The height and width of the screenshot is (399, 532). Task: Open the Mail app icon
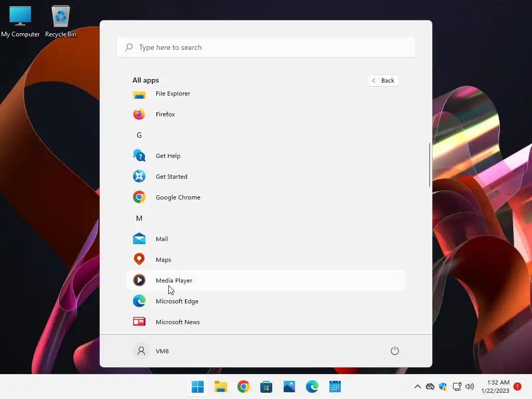coord(139,239)
